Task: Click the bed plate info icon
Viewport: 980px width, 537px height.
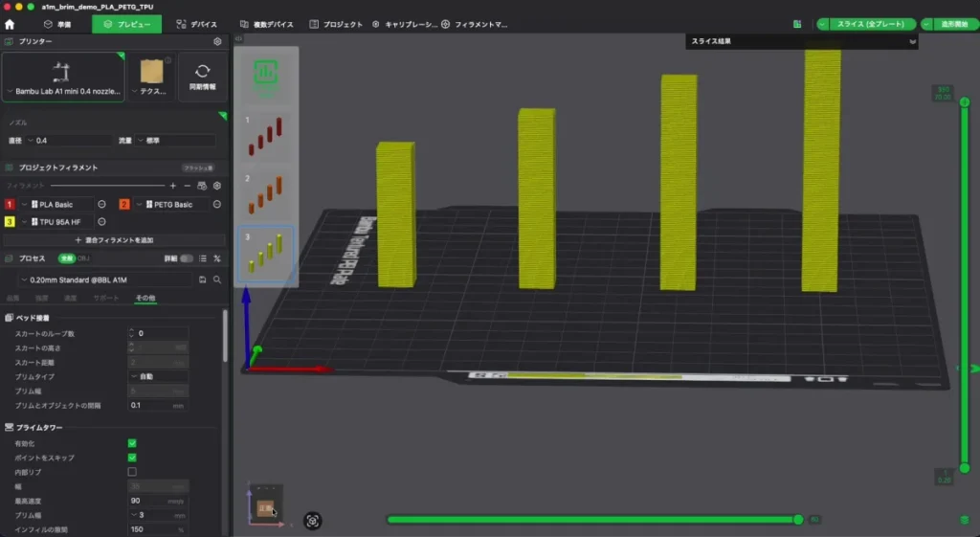Action: coord(168,60)
